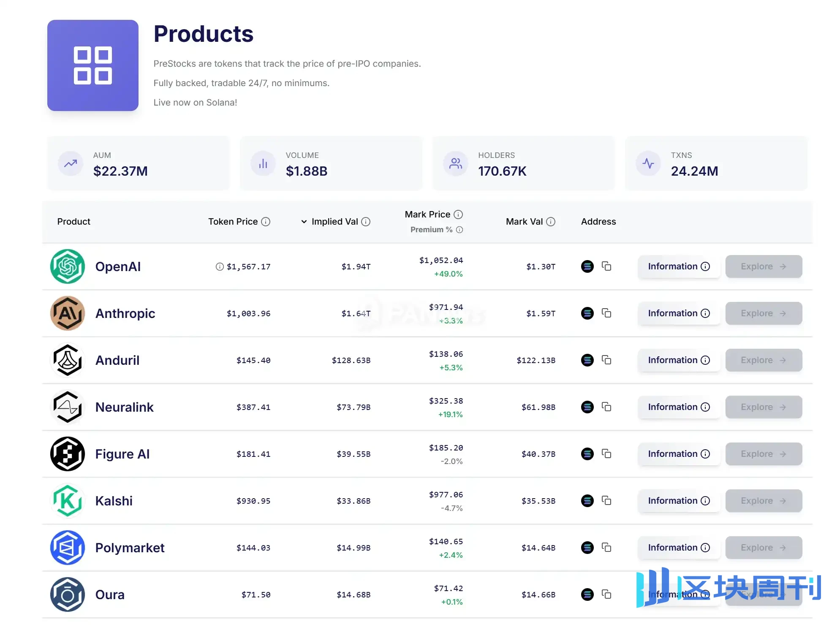Click the Mark Val info icon
The height and width of the screenshot is (627, 840).
(x=551, y=222)
